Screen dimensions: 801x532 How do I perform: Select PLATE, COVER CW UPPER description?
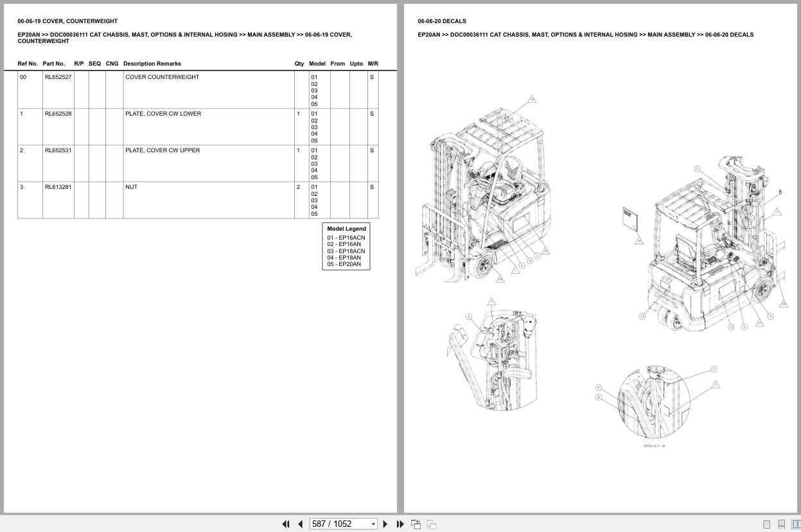coord(163,150)
